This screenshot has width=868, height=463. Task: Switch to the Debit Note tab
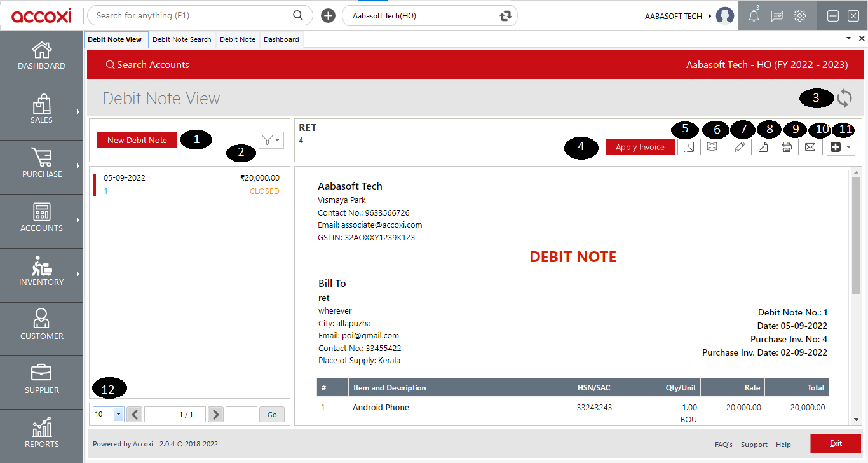(x=238, y=39)
